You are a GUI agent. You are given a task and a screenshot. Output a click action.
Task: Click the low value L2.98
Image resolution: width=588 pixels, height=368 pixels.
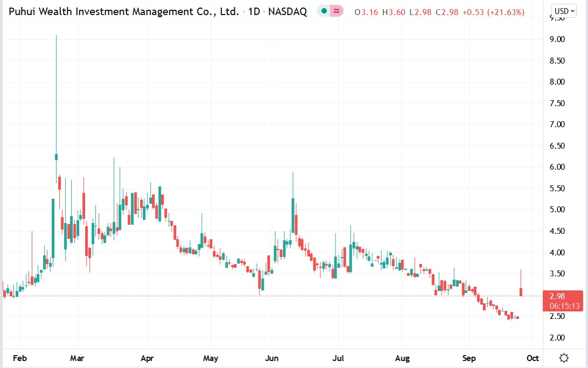421,12
